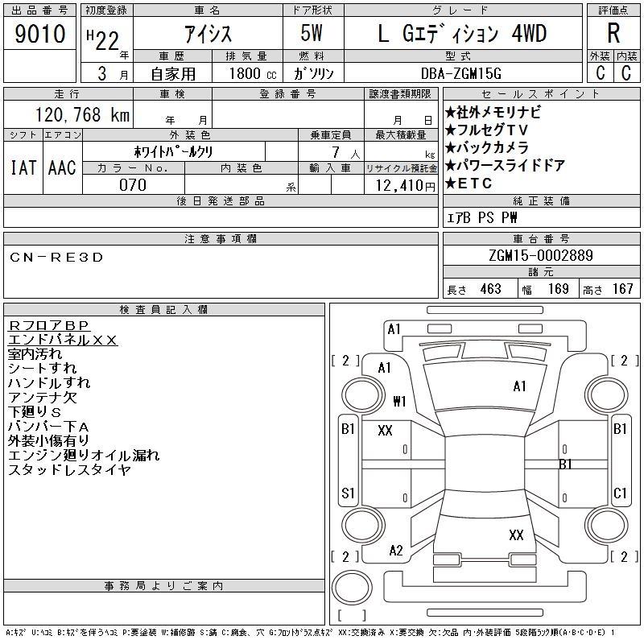Select inspector note シートすれ

pos(43,369)
